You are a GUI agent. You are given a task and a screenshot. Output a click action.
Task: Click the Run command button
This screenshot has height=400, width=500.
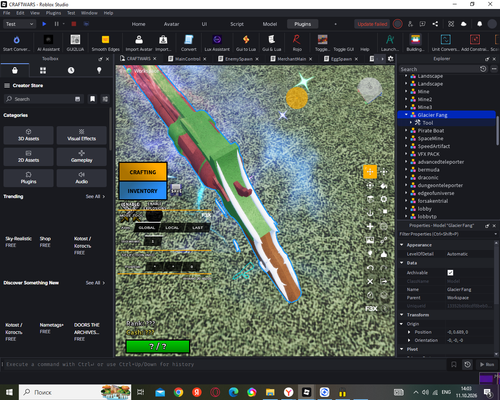pos(487,364)
